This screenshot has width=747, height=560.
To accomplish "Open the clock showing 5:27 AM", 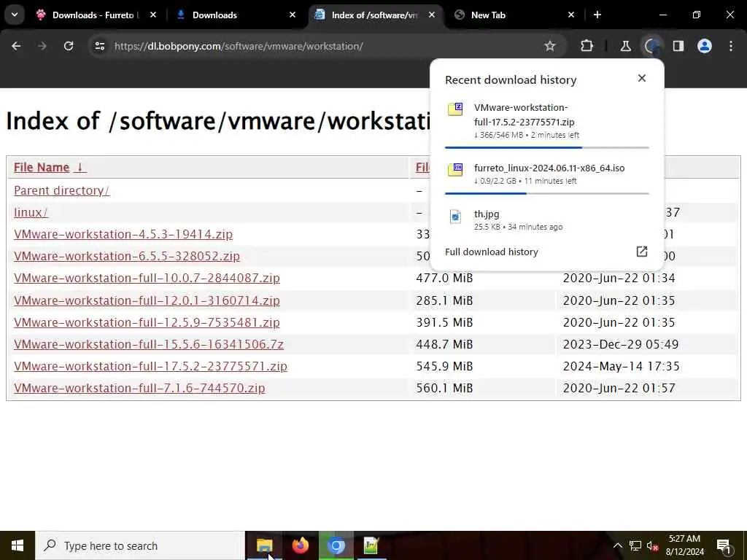I will [684, 545].
